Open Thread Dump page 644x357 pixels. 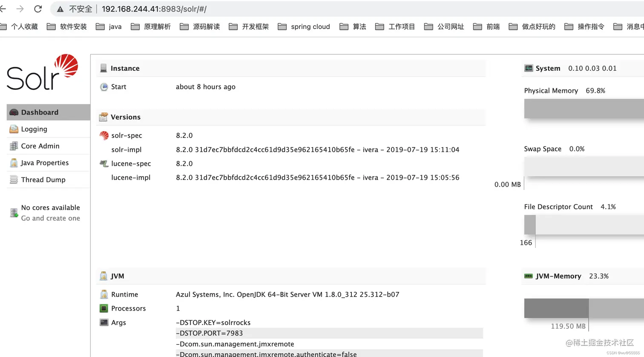[x=48, y=180]
